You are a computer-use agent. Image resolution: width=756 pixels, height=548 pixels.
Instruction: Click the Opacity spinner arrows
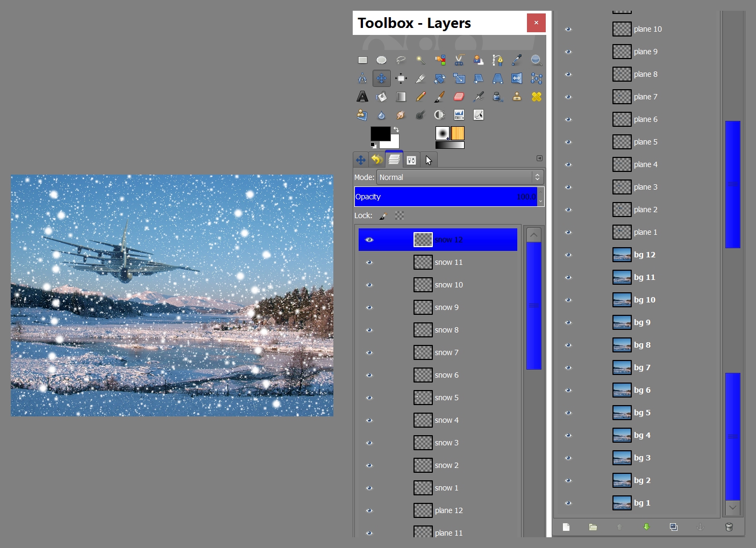tap(540, 197)
